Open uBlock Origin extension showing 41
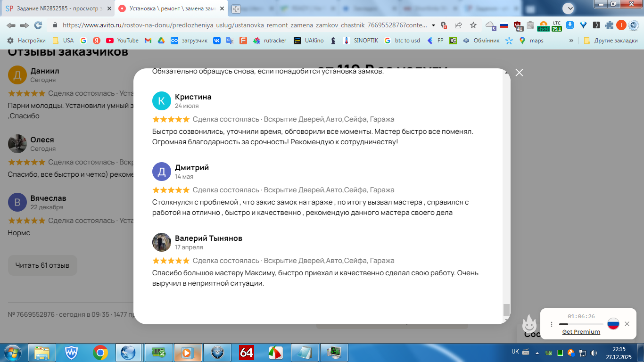This screenshot has height=362, width=644. coord(518,25)
